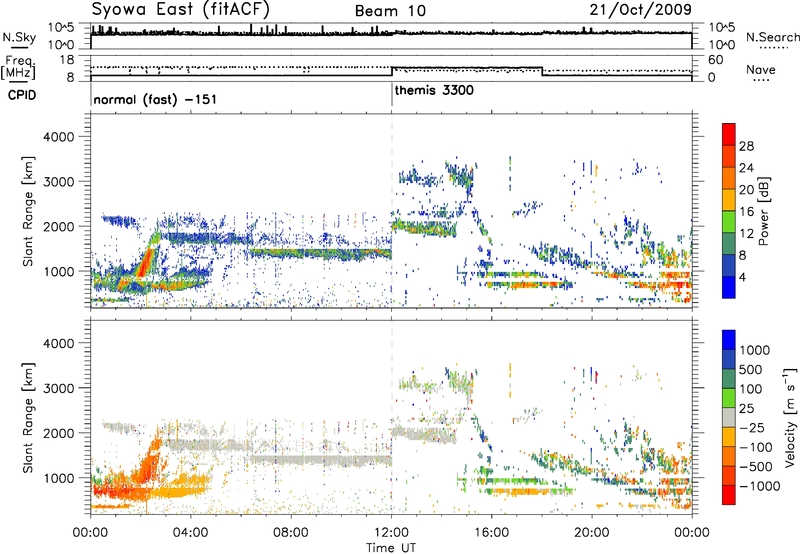Click the '100' tick on Velocity colorbar
This screenshot has width=800, height=554.
click(x=751, y=389)
